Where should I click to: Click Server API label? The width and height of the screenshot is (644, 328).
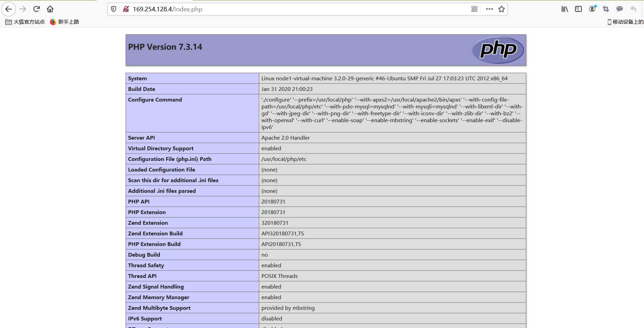tap(141, 138)
